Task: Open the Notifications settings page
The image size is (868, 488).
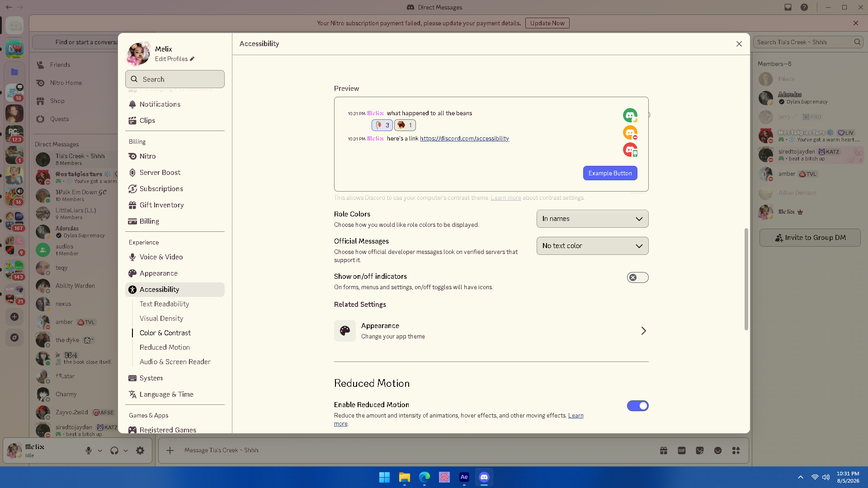Action: pyautogui.click(x=175, y=104)
